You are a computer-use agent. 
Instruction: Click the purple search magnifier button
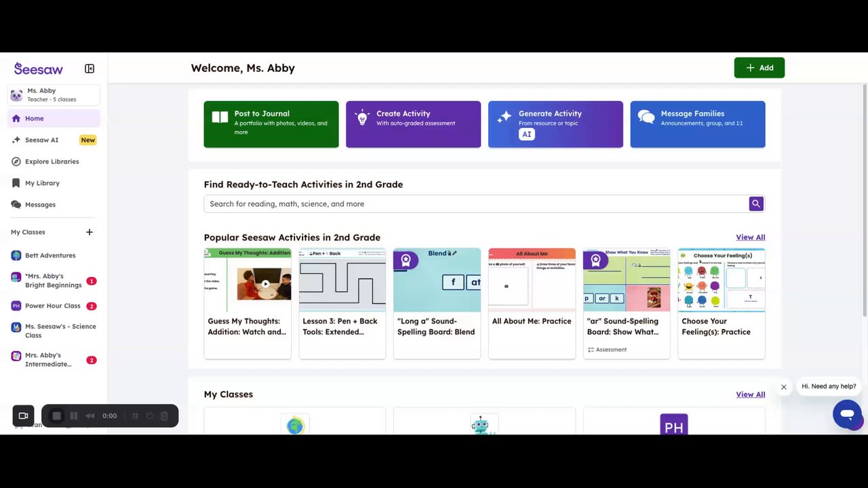click(756, 204)
